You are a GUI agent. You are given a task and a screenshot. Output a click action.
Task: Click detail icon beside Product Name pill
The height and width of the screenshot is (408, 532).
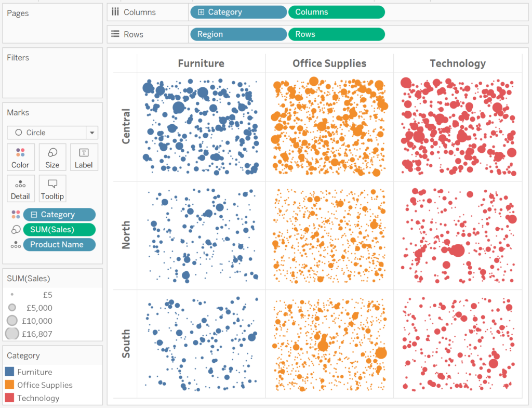pyautogui.click(x=16, y=245)
